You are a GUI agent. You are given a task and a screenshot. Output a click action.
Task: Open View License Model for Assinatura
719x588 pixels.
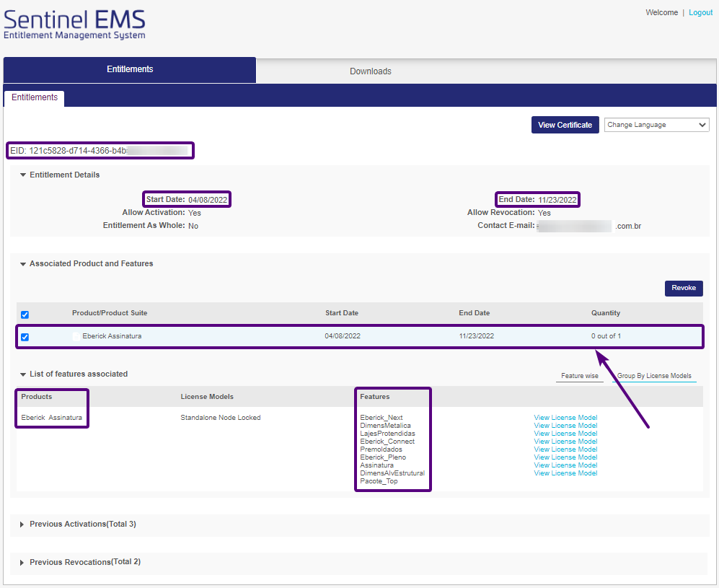click(x=565, y=465)
